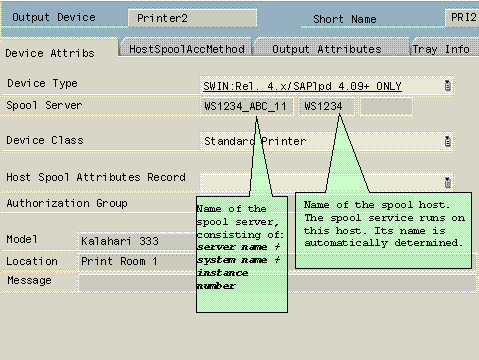The image size is (479, 360).
Task: Click the Authorization Group label
Action: 67,203
